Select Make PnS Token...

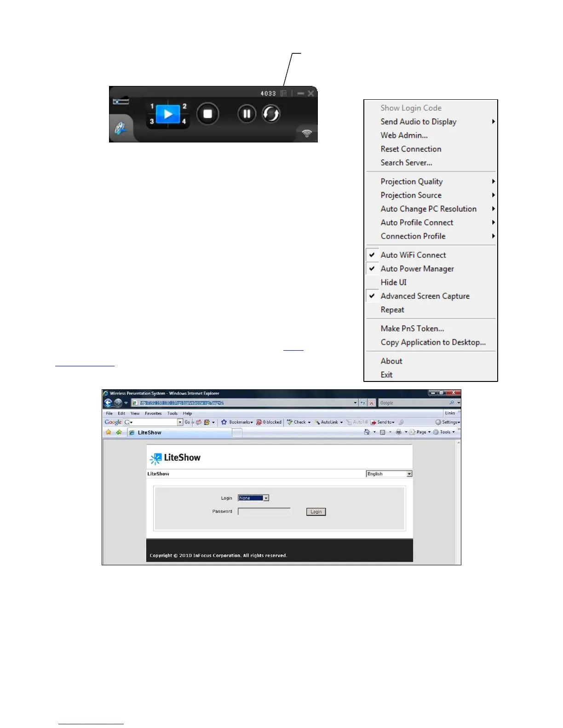(412, 329)
